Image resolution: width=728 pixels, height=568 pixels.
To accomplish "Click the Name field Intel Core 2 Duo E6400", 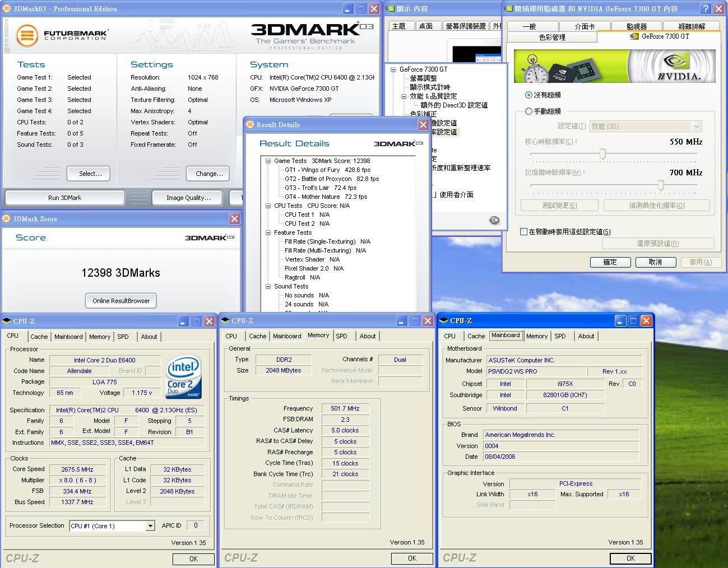I will click(105, 360).
